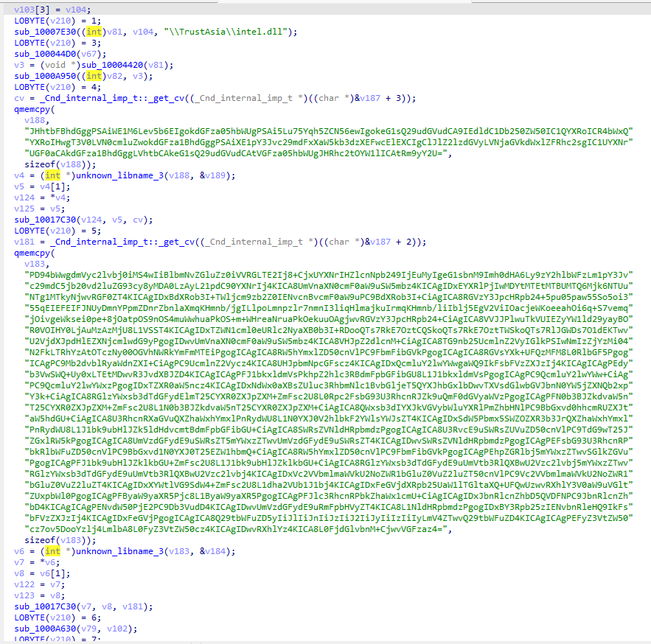The height and width of the screenshot is (644, 651).
Task: Click &v189 in the unknown_libname_3 call
Action: (x=212, y=175)
